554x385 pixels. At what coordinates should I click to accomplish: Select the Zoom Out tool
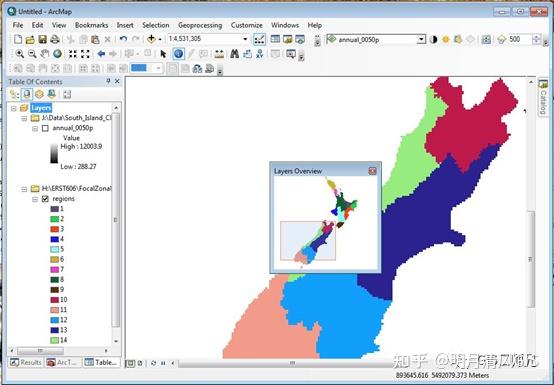[32, 54]
